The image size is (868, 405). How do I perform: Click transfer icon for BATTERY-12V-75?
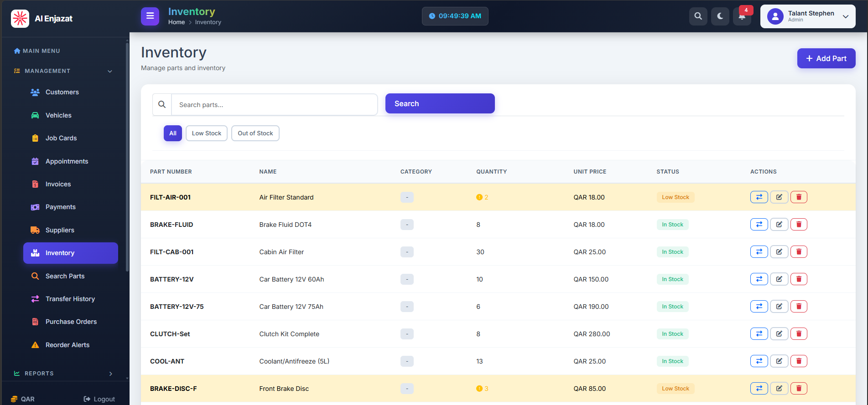(x=759, y=307)
